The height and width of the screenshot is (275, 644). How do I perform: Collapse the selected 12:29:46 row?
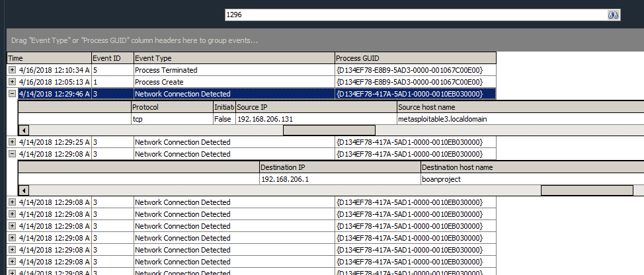pyautogui.click(x=13, y=94)
